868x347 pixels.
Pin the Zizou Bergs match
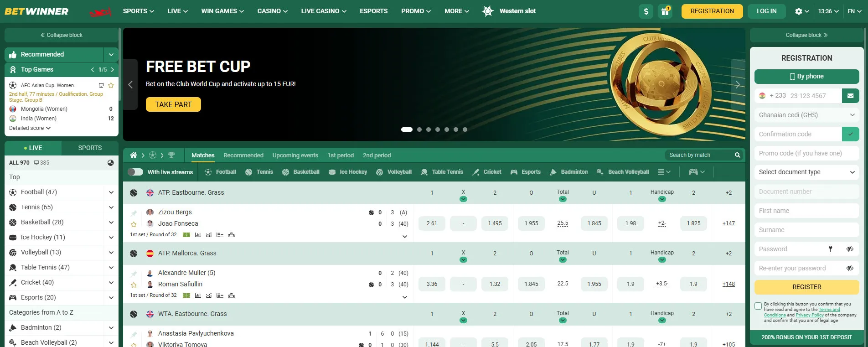pyautogui.click(x=134, y=213)
